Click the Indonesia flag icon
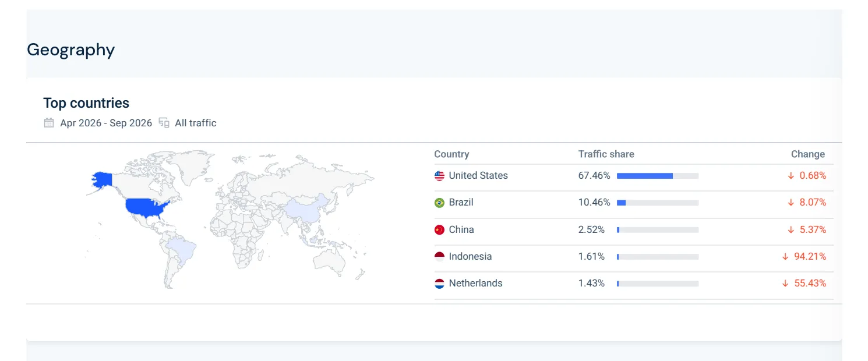The height and width of the screenshot is (361, 868). tap(439, 257)
